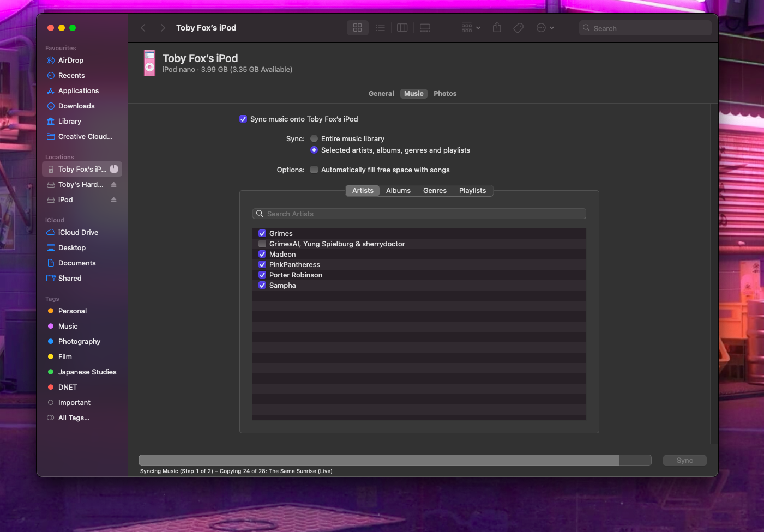764x532 pixels.
Task: Select the Artists segment
Action: [x=363, y=191]
